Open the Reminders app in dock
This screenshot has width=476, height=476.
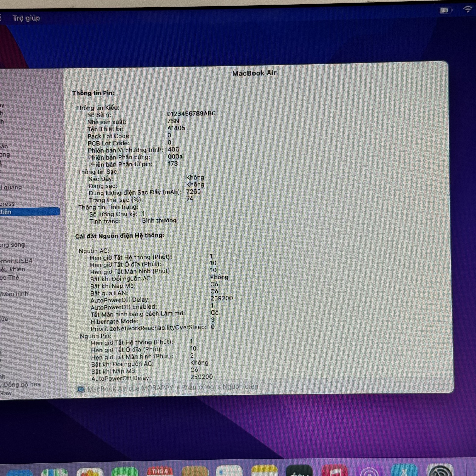[x=229, y=471]
